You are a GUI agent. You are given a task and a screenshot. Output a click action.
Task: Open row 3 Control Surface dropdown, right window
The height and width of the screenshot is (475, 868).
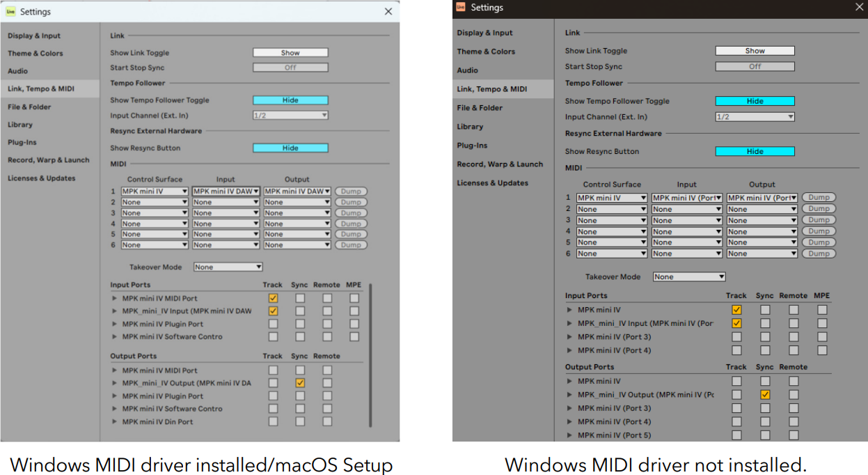(x=612, y=220)
